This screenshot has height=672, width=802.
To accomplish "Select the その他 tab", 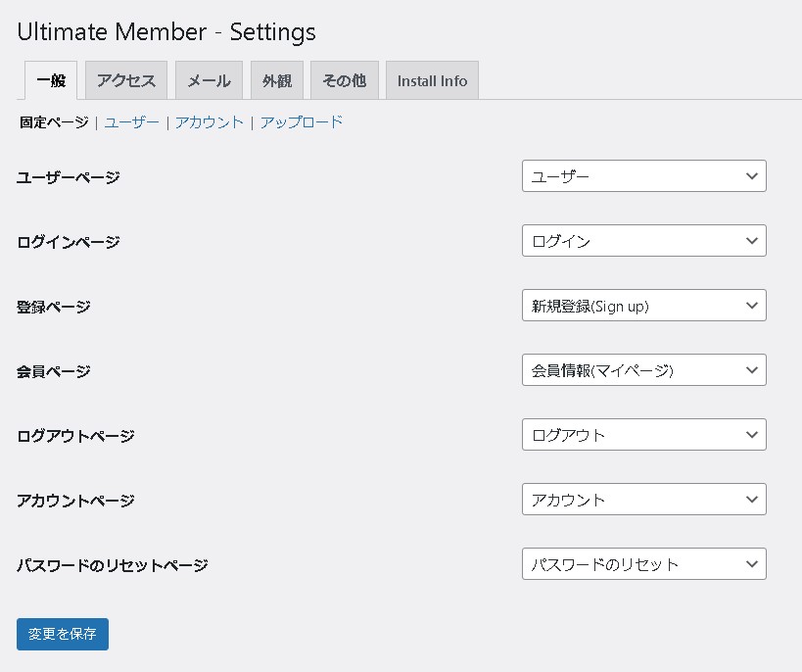I will (x=344, y=80).
